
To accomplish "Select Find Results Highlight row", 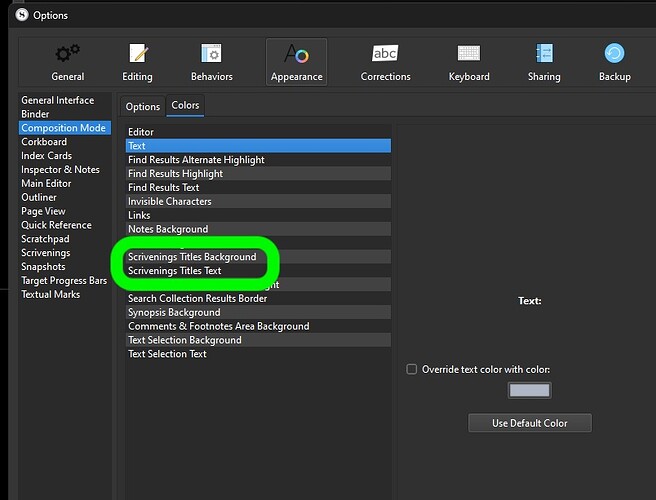I will [258, 173].
